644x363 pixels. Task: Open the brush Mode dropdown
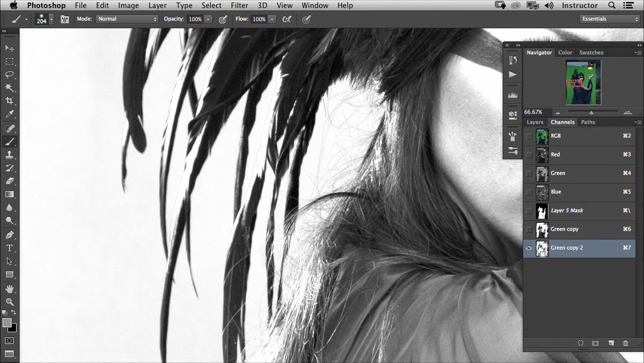point(127,19)
